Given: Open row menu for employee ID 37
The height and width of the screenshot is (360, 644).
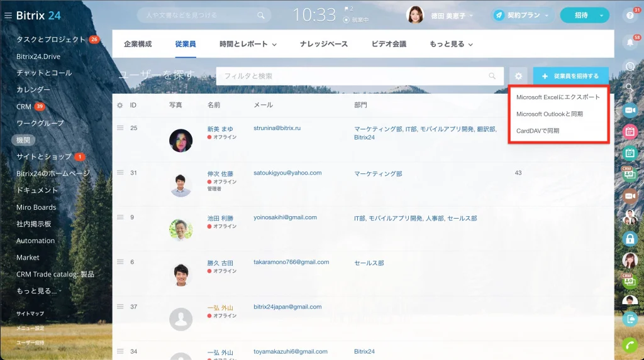Looking at the screenshot, I should [x=120, y=307].
